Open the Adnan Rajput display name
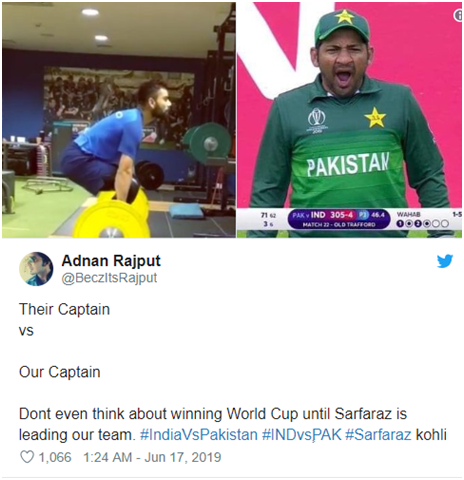This screenshot has height=480, width=464. coord(111,260)
